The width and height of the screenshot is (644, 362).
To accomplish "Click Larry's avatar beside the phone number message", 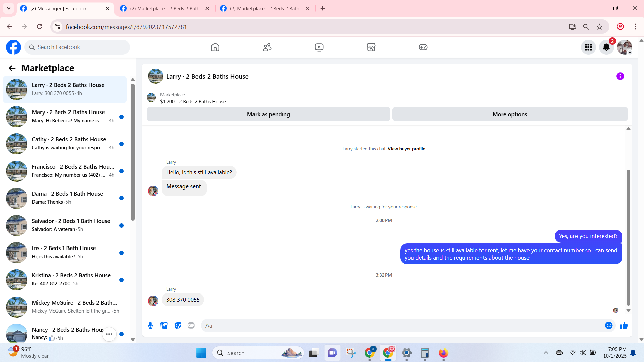I will tap(153, 301).
